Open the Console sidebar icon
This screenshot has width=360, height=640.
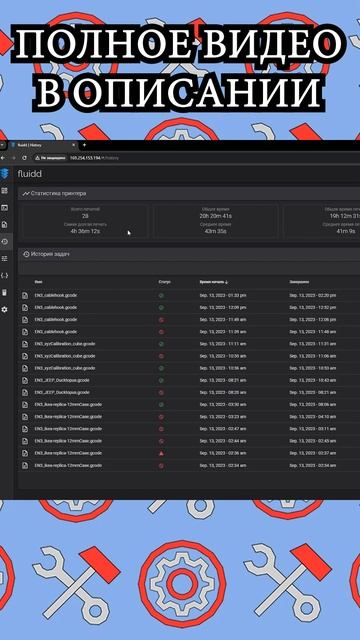click(4, 208)
